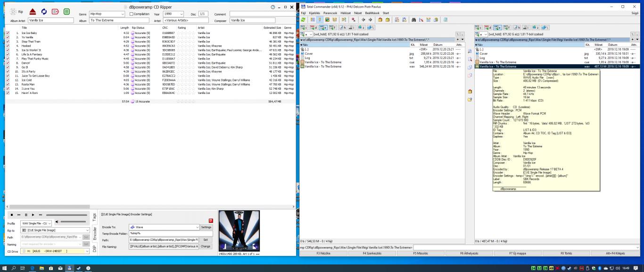The width and height of the screenshot is (644, 272).
Task: Click F5 Másolás copy button
Action: coord(421,254)
